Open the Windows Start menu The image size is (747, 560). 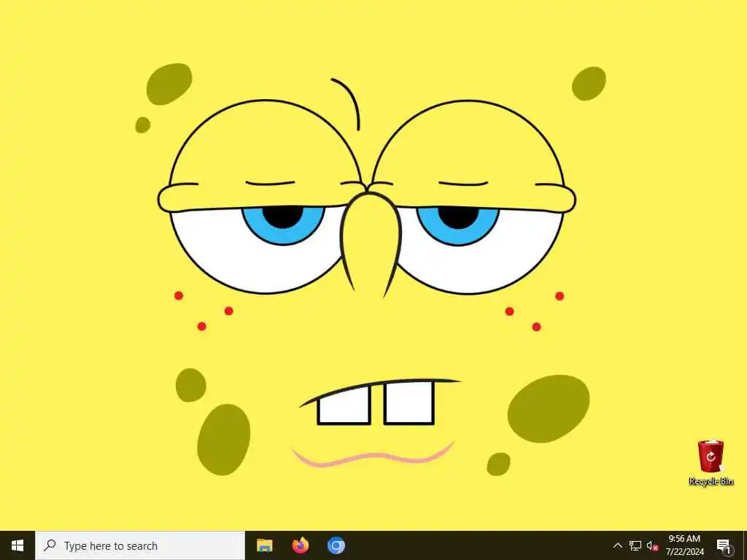coord(18,545)
